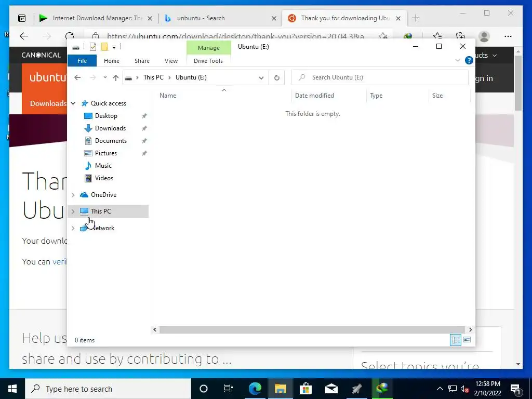Open Edge Settings and more menu
This screenshot has height=399, width=532.
pos(508,36)
